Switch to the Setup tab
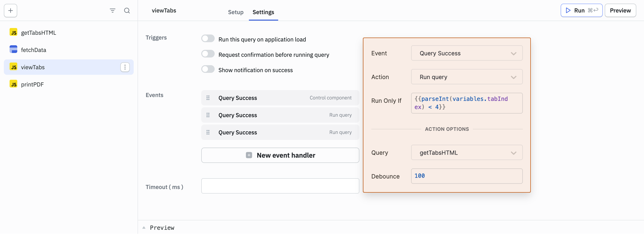644x234 pixels. coord(235,12)
